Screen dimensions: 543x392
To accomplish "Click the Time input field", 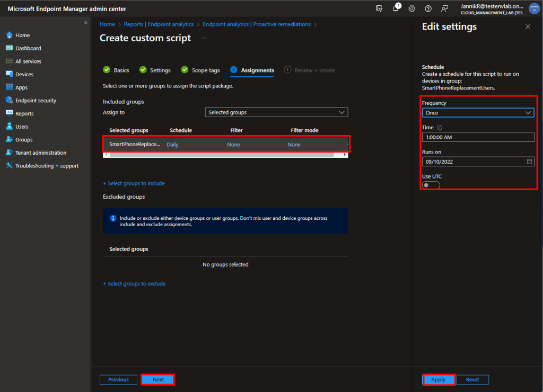I will click(x=478, y=137).
